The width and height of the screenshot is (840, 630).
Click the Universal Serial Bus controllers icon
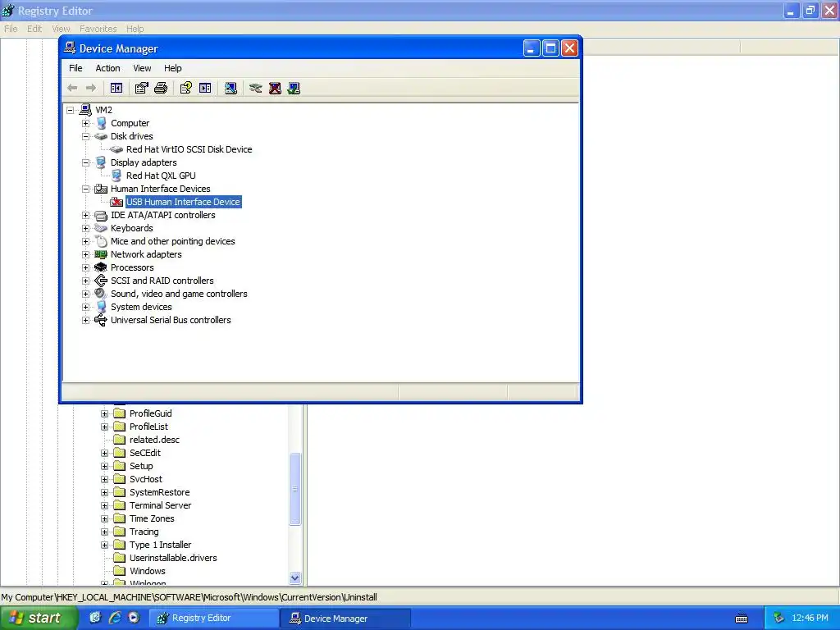tap(101, 320)
